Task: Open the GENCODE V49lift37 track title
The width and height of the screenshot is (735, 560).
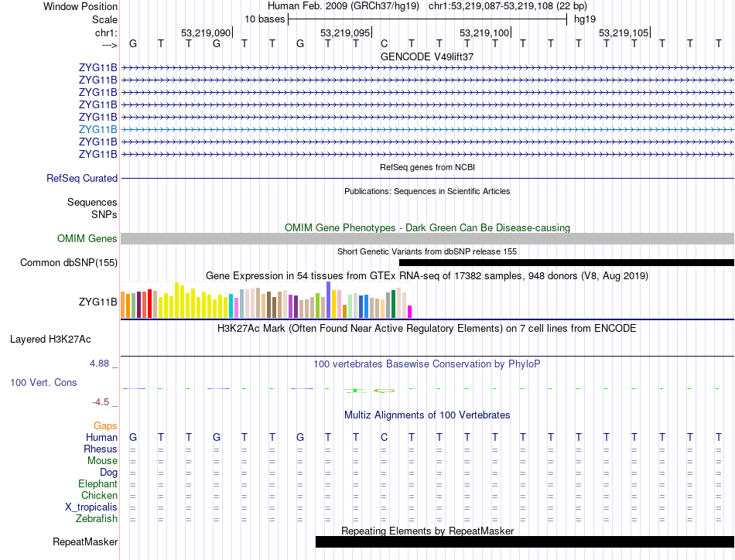Action: coord(427,56)
